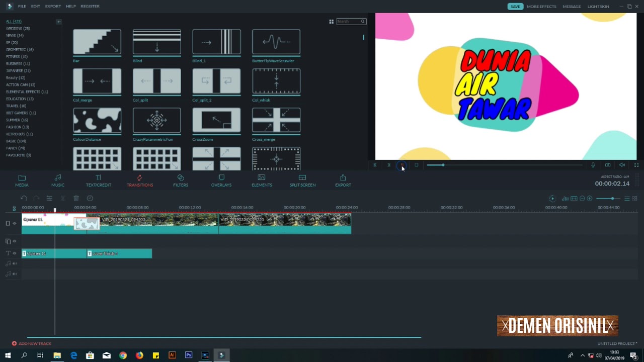Click the transitions Search field
This screenshot has height=362, width=644.
pyautogui.click(x=351, y=22)
